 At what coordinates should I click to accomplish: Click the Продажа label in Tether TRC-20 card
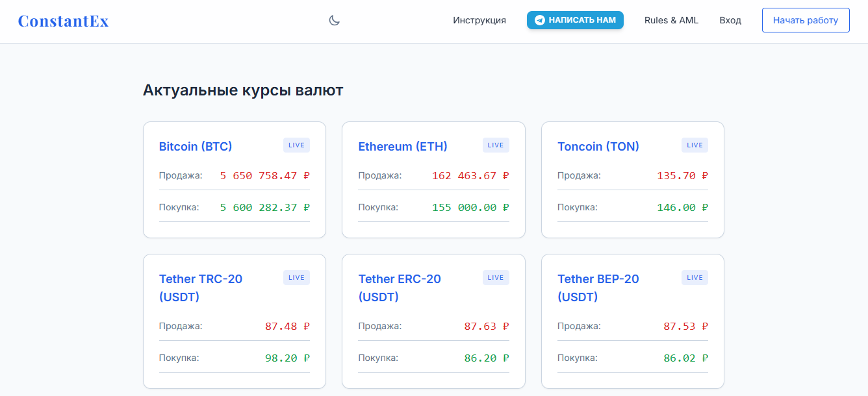click(181, 326)
